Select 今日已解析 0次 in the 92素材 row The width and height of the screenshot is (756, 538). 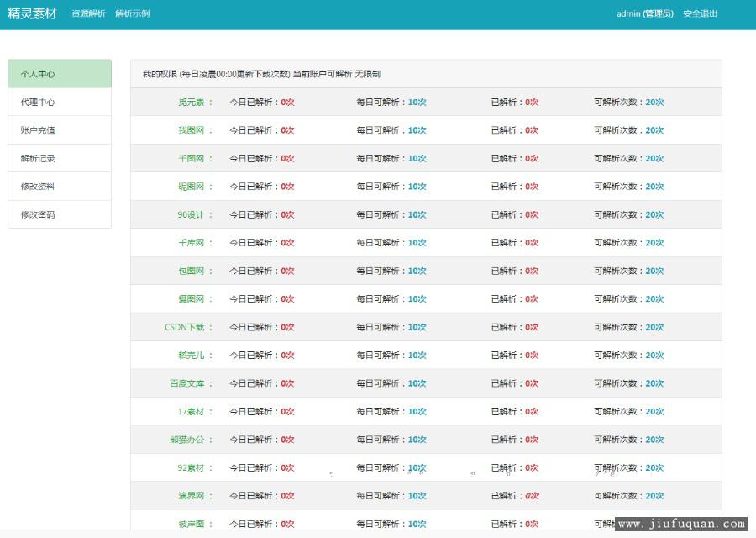(262, 467)
